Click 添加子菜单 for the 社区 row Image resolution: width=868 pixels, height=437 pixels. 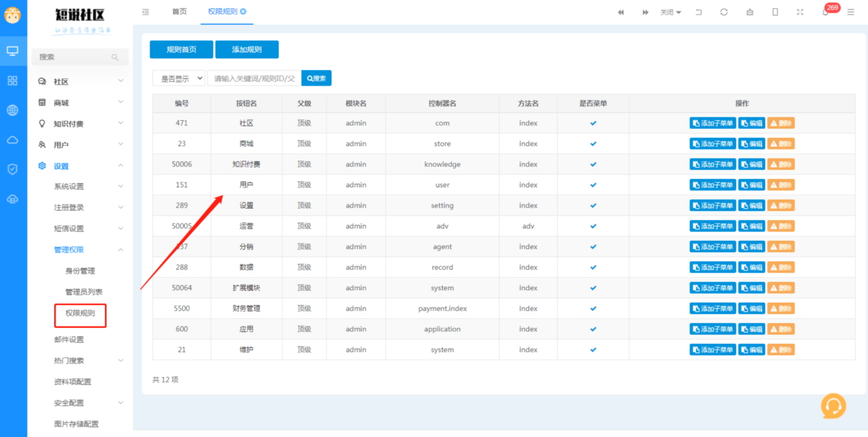(x=712, y=123)
